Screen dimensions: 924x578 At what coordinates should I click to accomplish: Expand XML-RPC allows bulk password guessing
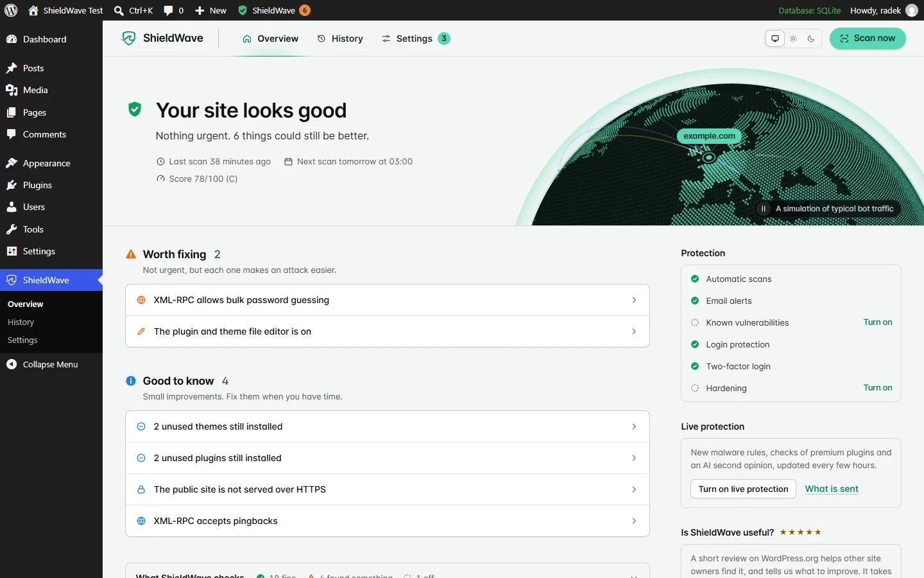tap(388, 300)
